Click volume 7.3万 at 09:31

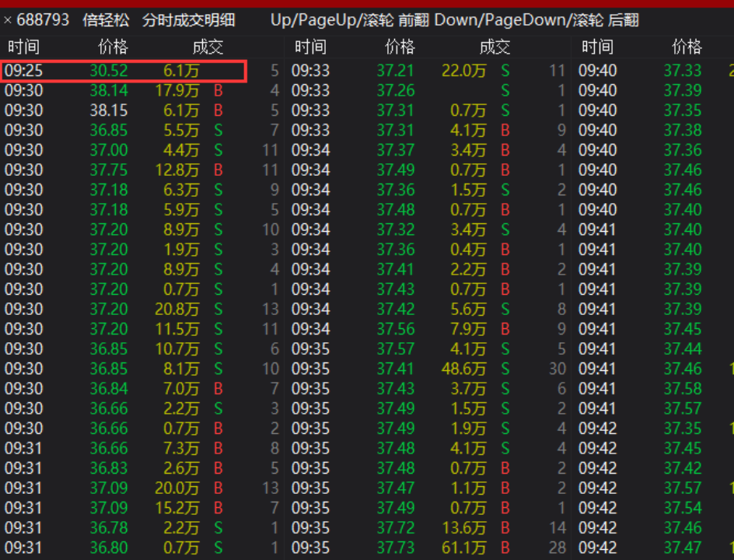tap(181, 449)
